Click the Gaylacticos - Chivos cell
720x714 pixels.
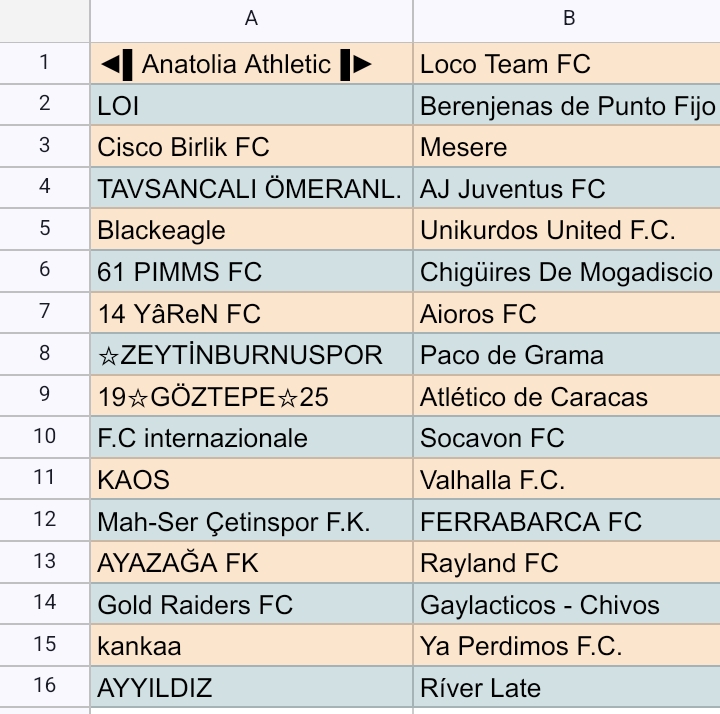coord(567,603)
